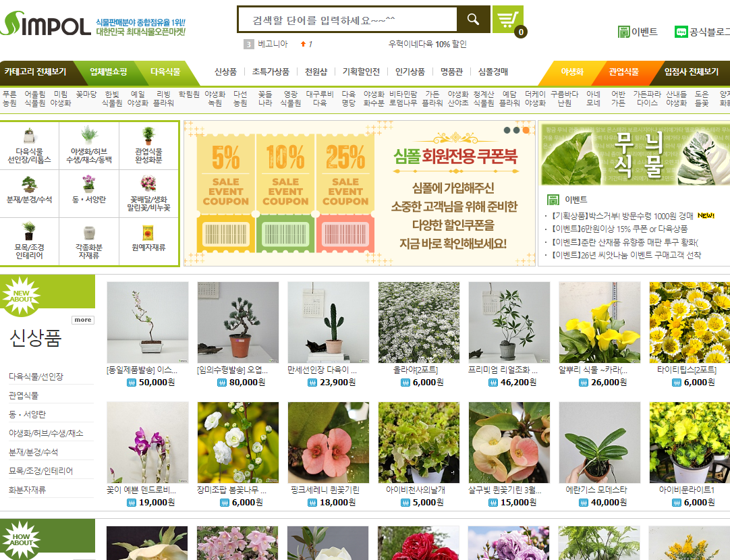Switch to the 업체별쇼핑 tab

(108, 72)
